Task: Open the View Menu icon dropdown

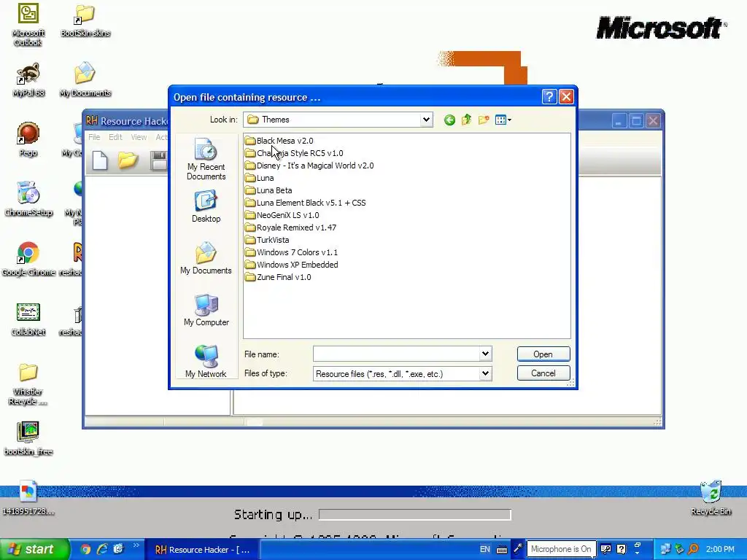Action: point(503,120)
